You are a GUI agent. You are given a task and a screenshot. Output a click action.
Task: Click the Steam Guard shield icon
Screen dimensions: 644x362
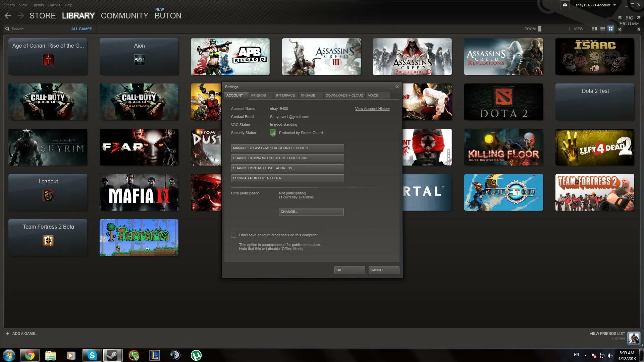[273, 133]
